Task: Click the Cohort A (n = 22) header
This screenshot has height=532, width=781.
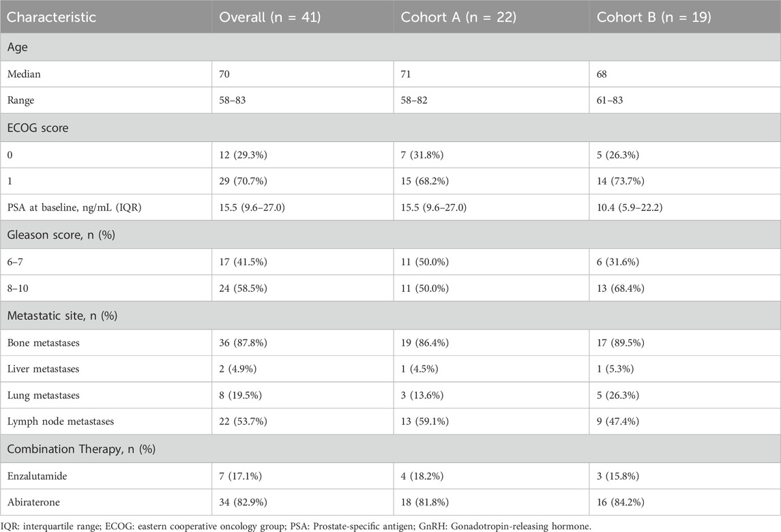Action: click(x=458, y=17)
